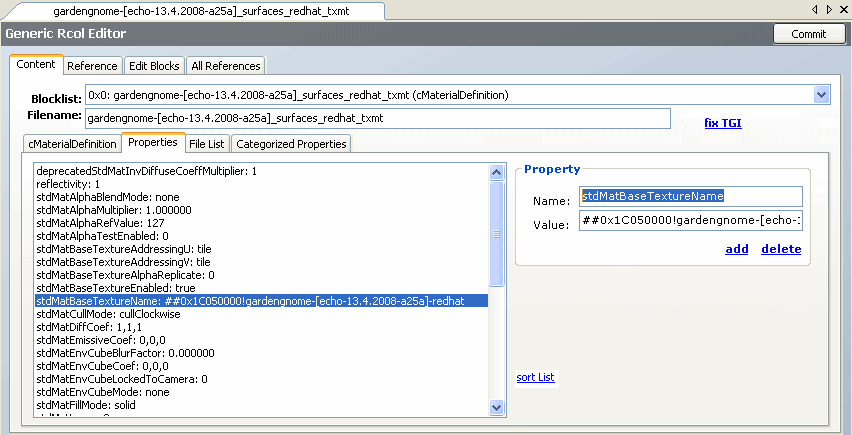The width and height of the screenshot is (852, 435).
Task: Click inside the Filename text field
Action: [x=376, y=118]
